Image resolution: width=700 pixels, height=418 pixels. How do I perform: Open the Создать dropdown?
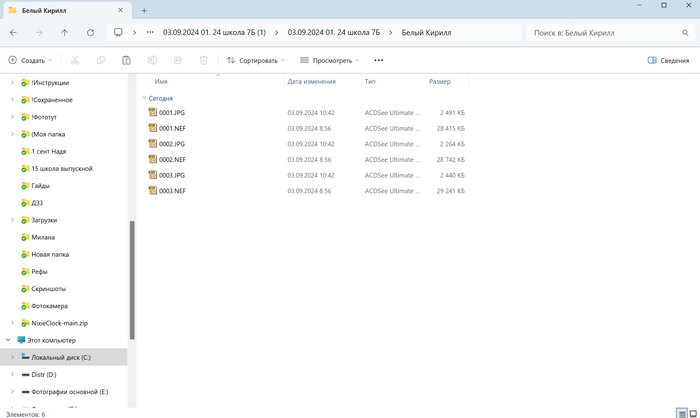point(30,60)
